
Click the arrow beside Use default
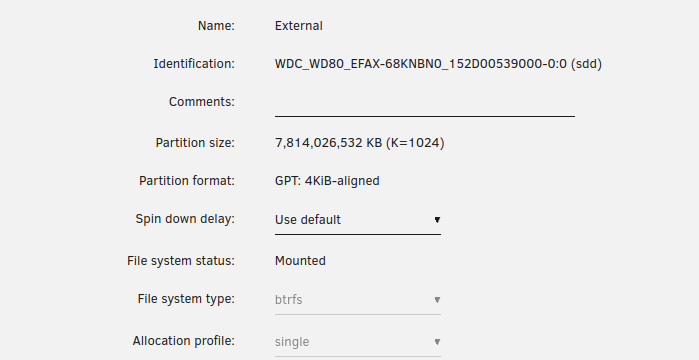(x=437, y=220)
